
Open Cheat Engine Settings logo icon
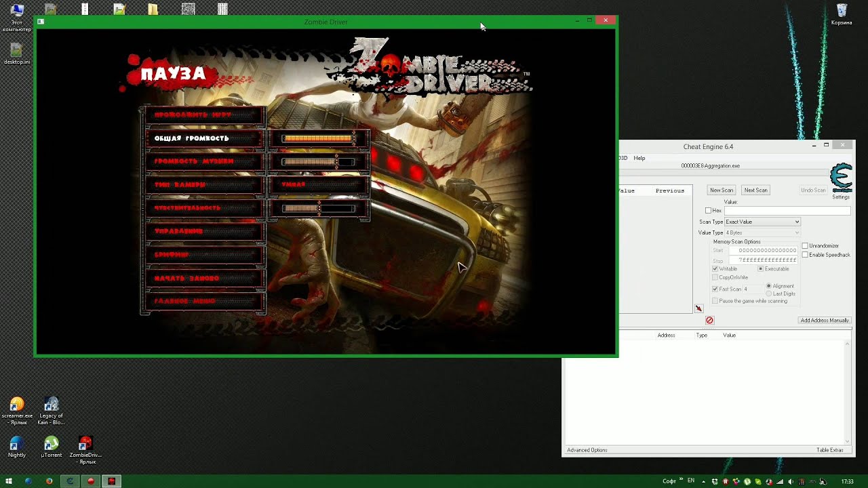(841, 178)
